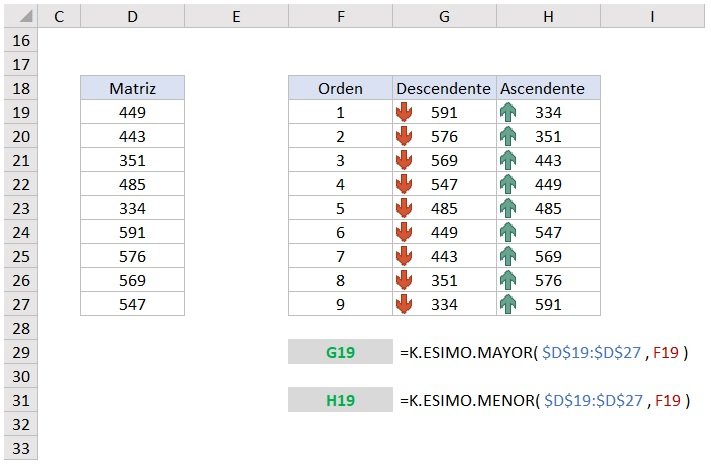This screenshot has height=466, width=711.
Task: Select row 19 header
Action: [x=21, y=112]
